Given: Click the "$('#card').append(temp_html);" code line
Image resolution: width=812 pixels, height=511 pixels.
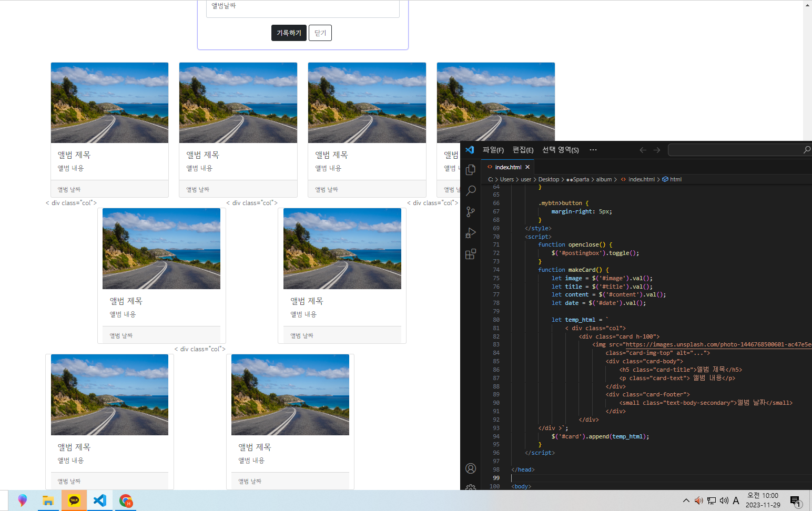Looking at the screenshot, I should pyautogui.click(x=600, y=436).
